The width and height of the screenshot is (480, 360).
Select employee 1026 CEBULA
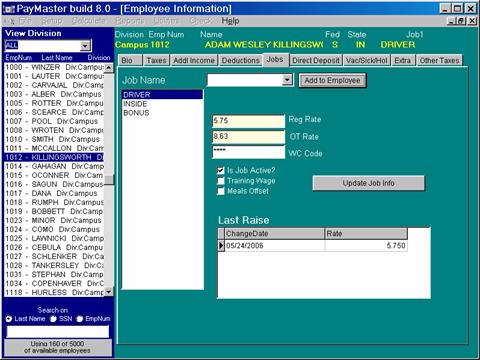(54, 247)
